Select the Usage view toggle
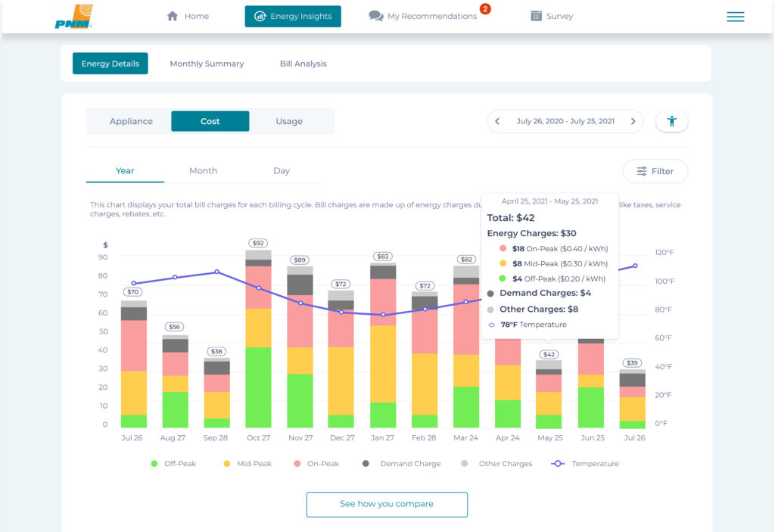 [289, 121]
